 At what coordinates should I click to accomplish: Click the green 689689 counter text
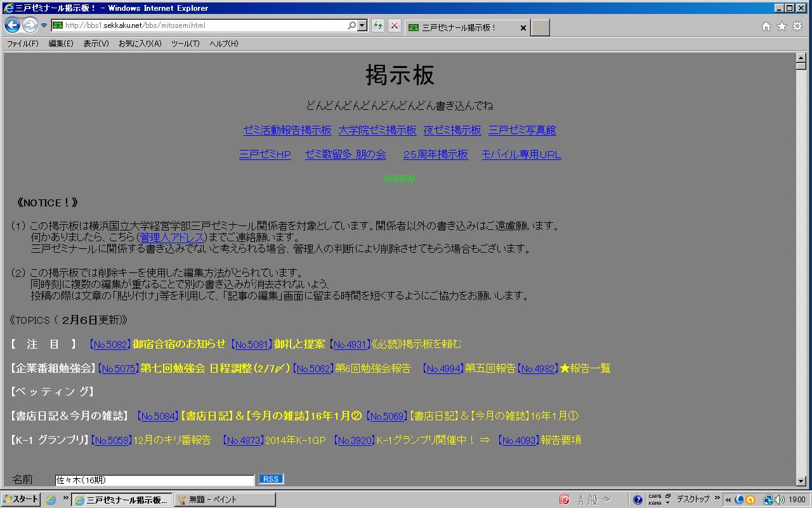[399, 179]
